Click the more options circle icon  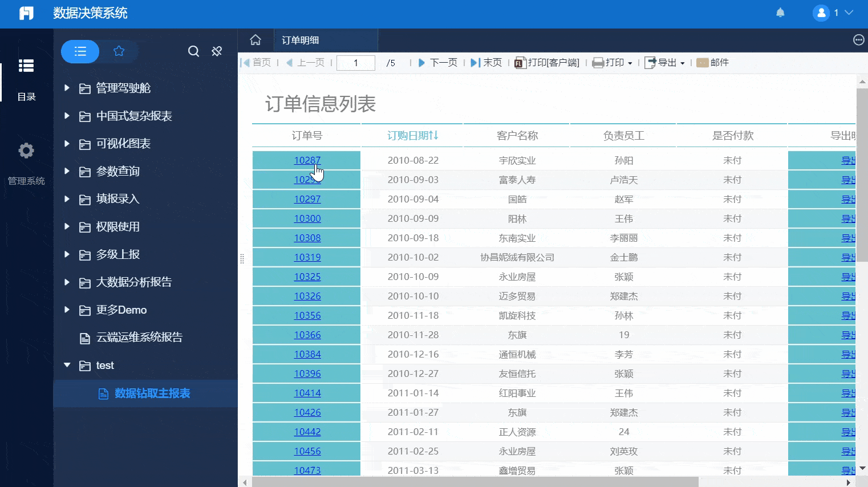[858, 40]
